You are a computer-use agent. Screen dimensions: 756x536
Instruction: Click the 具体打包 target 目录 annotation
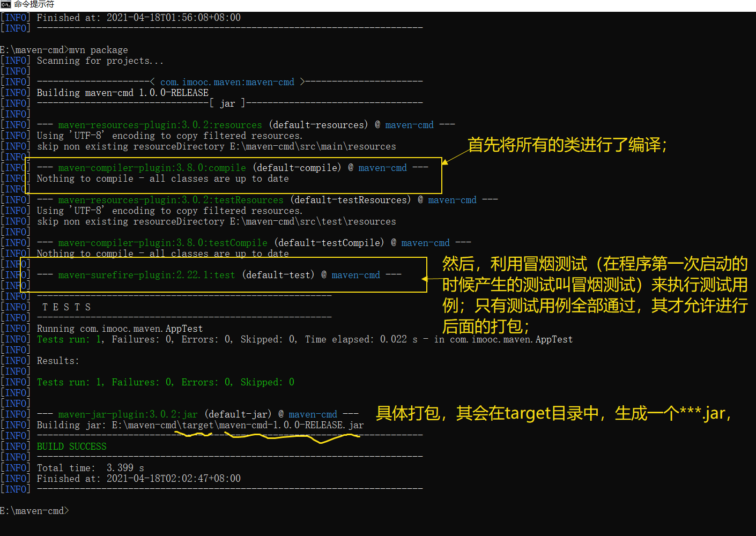coord(552,413)
